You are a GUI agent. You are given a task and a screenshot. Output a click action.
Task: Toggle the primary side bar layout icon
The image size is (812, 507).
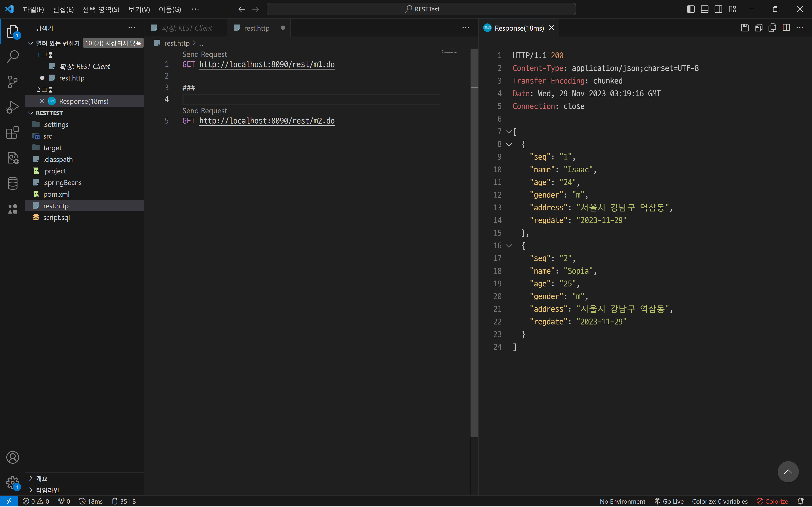pyautogui.click(x=691, y=9)
